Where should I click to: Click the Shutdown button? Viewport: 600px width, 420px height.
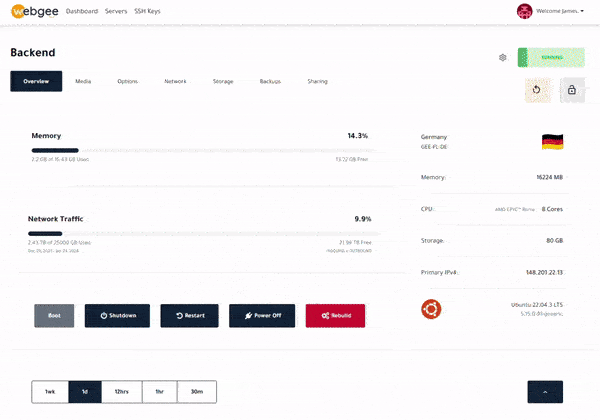click(117, 316)
